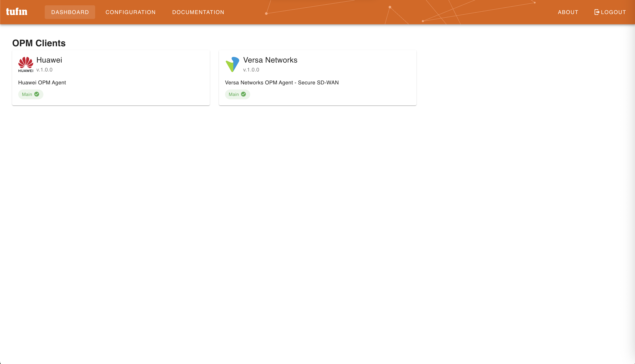
Task: Click the Main status chip on Versa card
Action: coord(237,94)
